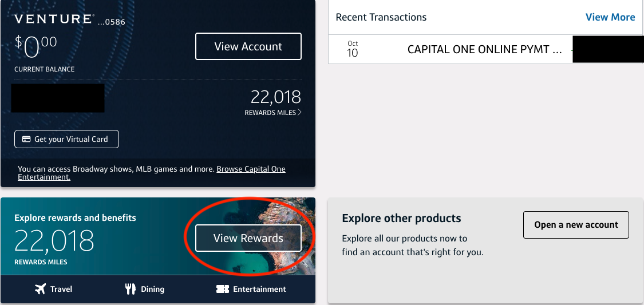Image resolution: width=644 pixels, height=305 pixels.
Task: Click the card icon on Get your Virtual Card
Action: 26,139
